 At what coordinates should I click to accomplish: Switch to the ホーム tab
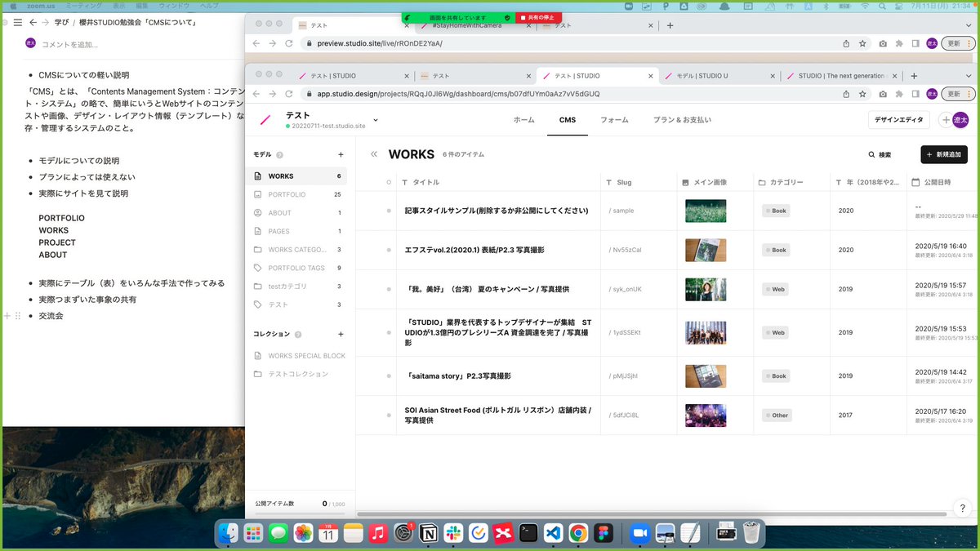[x=524, y=120]
